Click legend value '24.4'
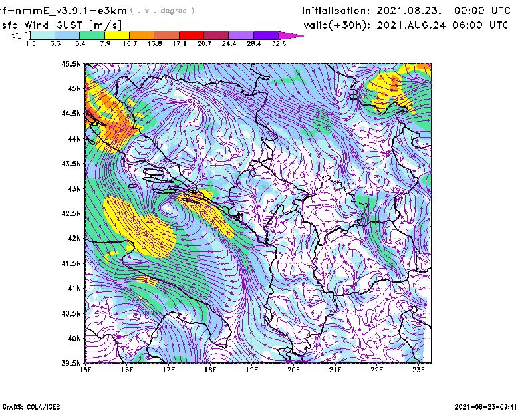Image resolution: width=532 pixels, height=411 pixels. pos(229,43)
